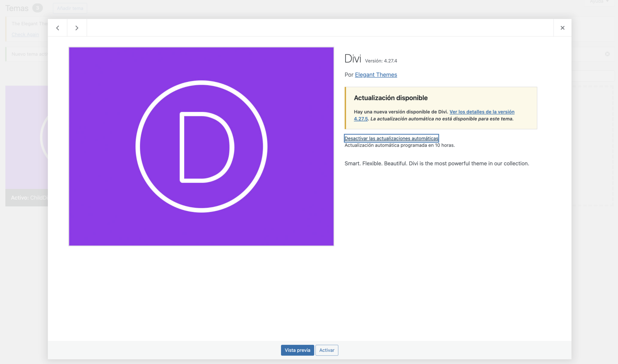Click the Divi logo theme screenshot
Image resolution: width=618 pixels, height=364 pixels.
coord(201,146)
